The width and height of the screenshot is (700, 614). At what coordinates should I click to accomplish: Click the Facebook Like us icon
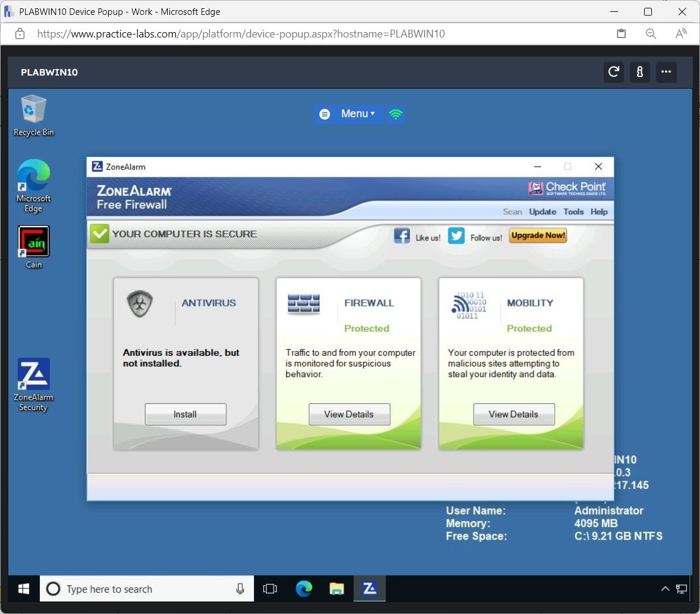pos(402,235)
